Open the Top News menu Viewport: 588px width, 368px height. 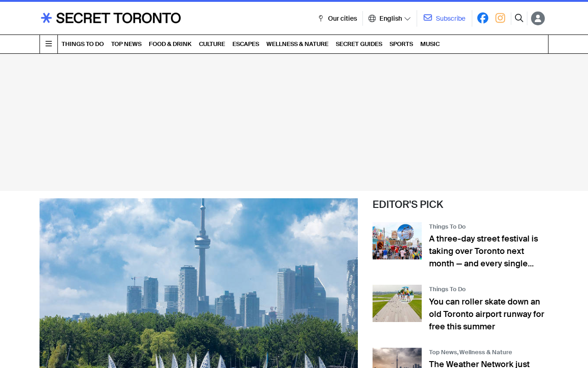pyautogui.click(x=126, y=44)
